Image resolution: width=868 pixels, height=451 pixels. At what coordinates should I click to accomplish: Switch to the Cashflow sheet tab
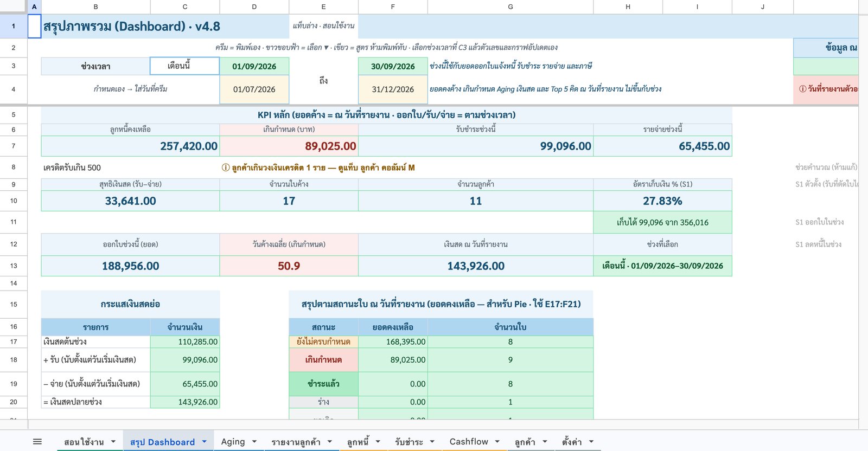tap(469, 442)
